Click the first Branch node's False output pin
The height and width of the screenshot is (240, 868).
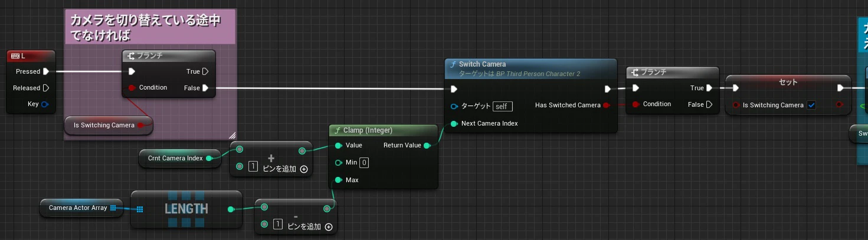click(205, 88)
